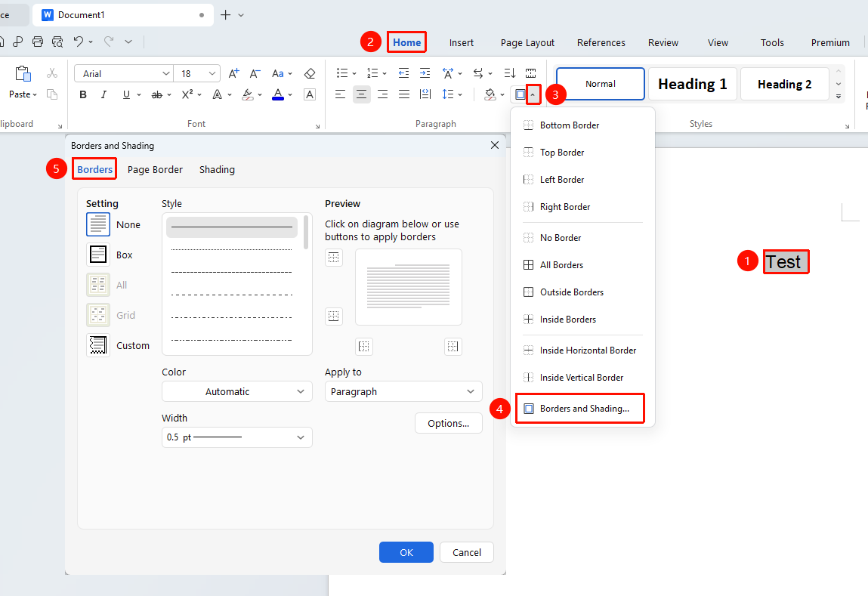
Task: Undo the last action
Action: tap(78, 42)
